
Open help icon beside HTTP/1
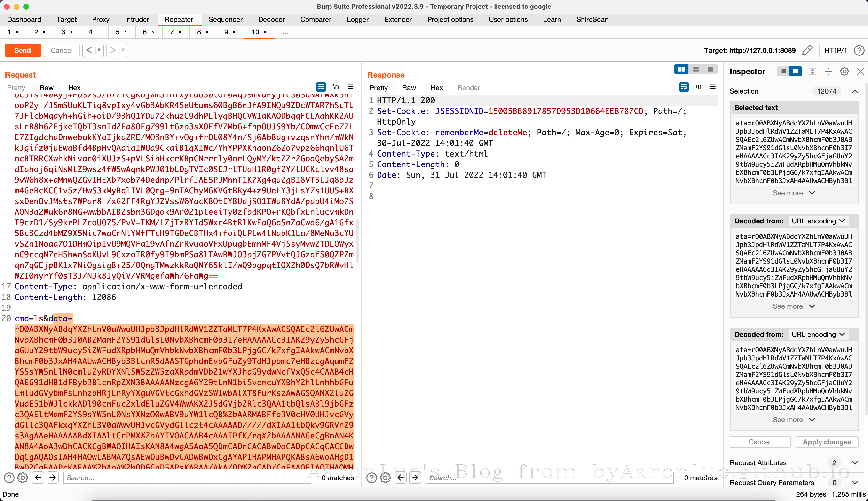(859, 50)
